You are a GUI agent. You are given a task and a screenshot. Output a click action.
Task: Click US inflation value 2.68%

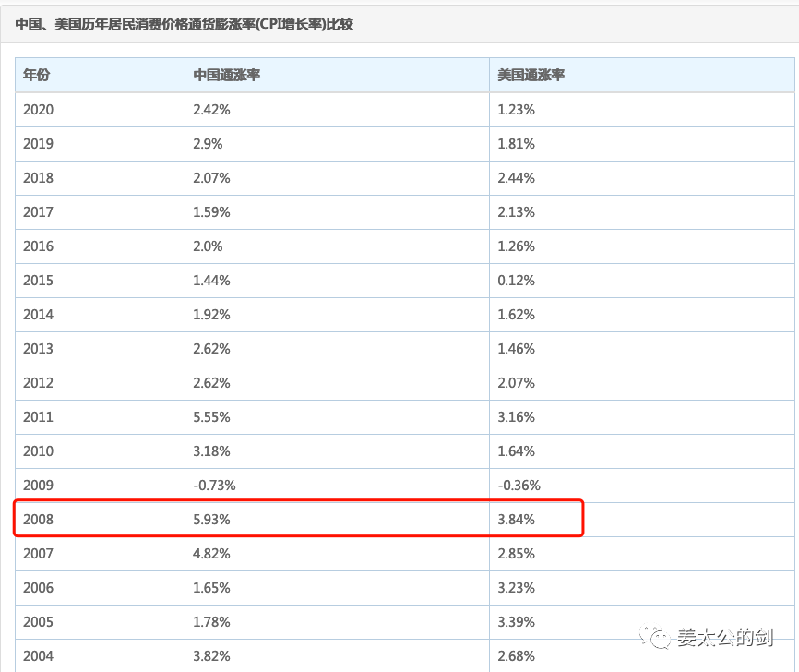coord(516,656)
